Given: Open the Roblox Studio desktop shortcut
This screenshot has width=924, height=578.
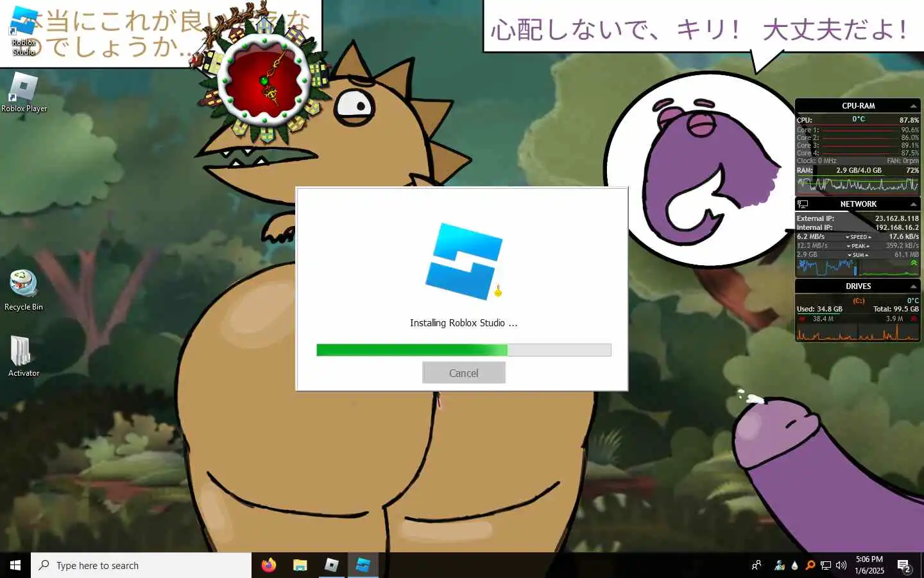Looking at the screenshot, I should (x=24, y=30).
